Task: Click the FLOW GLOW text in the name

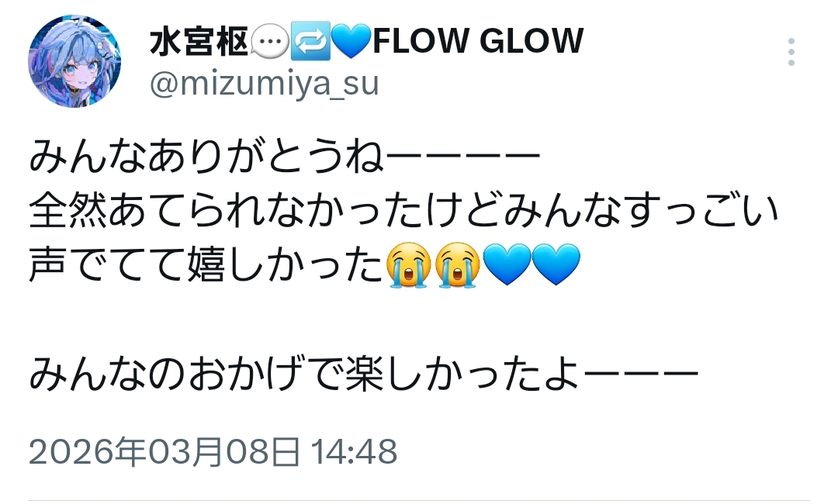Action: tap(478, 41)
